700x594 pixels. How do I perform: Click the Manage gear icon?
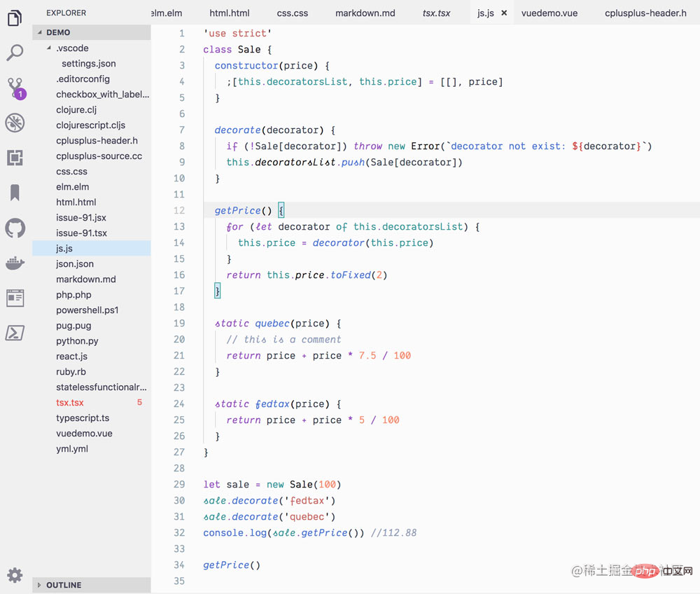(15, 574)
